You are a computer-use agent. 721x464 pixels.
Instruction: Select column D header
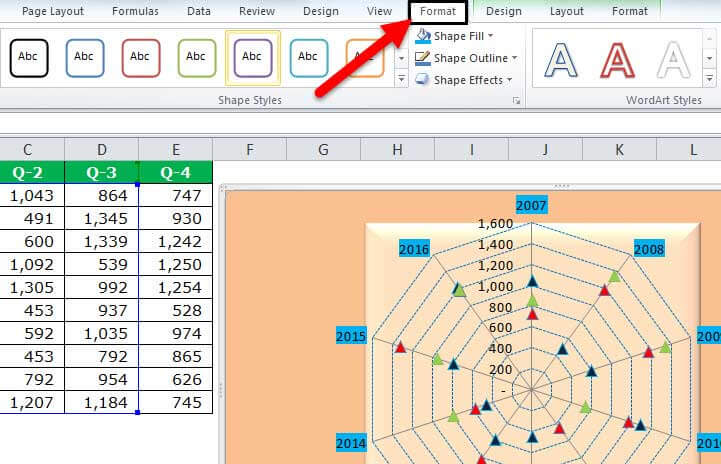pos(102,149)
